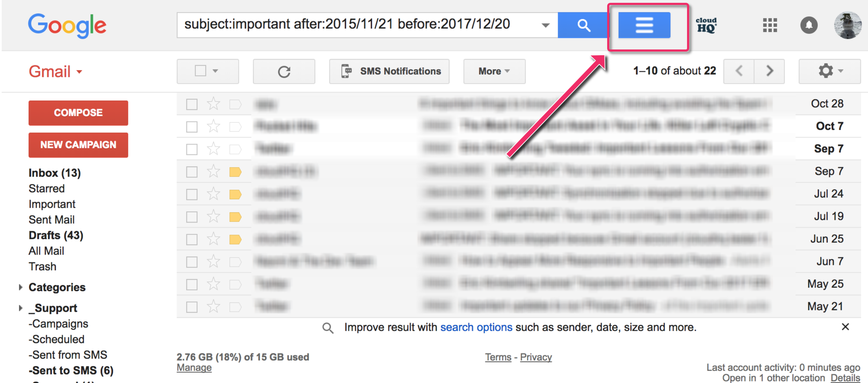Star the Jun 7 email
Viewport: 868px width, 383px height.
click(213, 261)
